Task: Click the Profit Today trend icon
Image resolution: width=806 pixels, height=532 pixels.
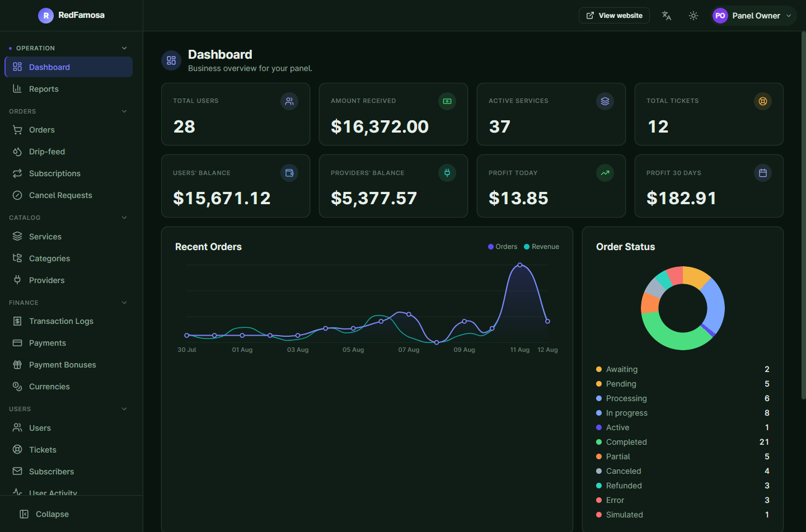Action: [605, 173]
